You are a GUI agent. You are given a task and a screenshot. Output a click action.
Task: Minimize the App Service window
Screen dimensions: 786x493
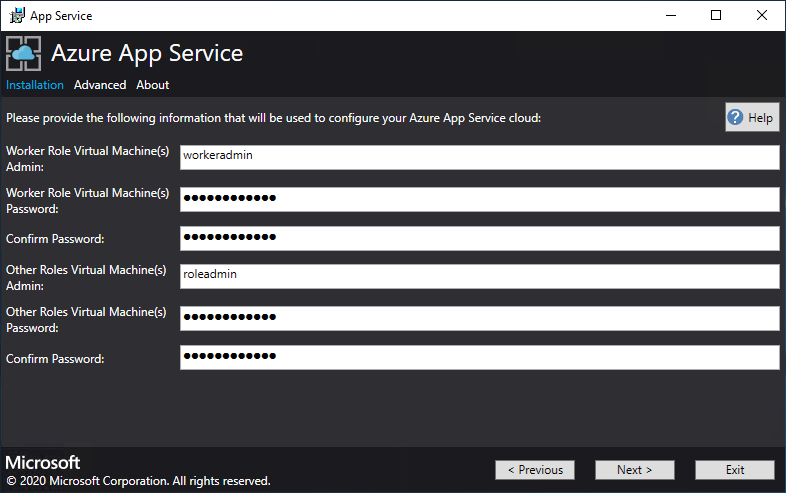point(670,15)
